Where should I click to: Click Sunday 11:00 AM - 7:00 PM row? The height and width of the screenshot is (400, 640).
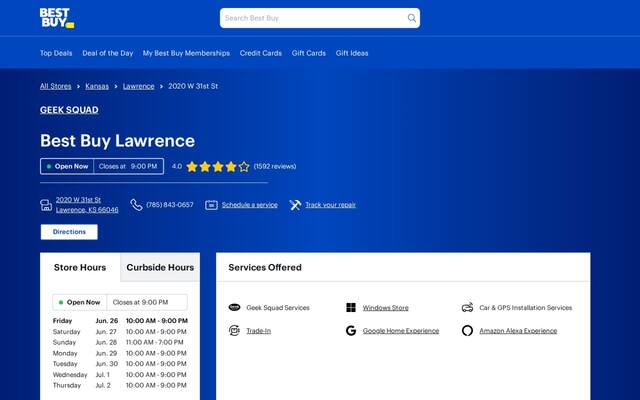(120, 342)
